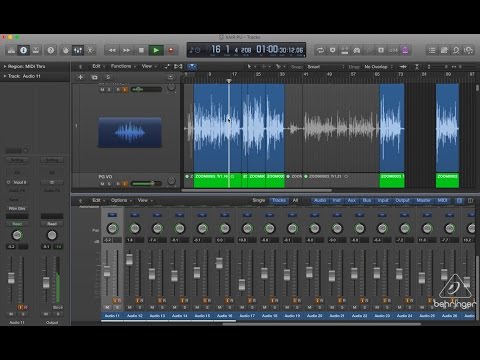Expand the Region: MIDI Thru disclosure triangle
The image size is (480, 360).
click(x=5, y=67)
